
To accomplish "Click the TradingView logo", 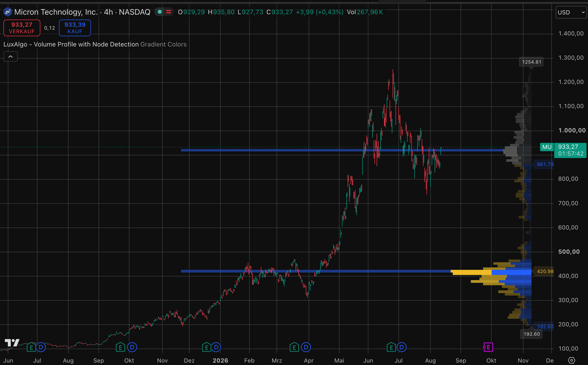I will 12,342.
